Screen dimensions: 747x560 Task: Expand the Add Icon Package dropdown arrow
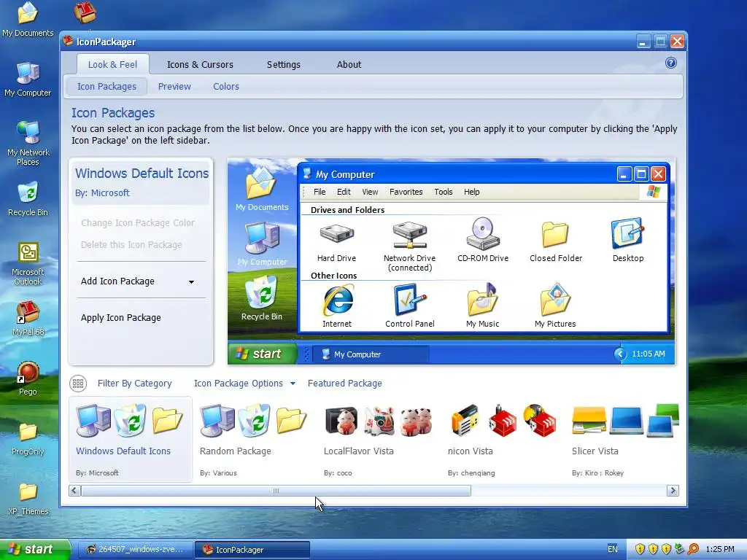(x=191, y=282)
